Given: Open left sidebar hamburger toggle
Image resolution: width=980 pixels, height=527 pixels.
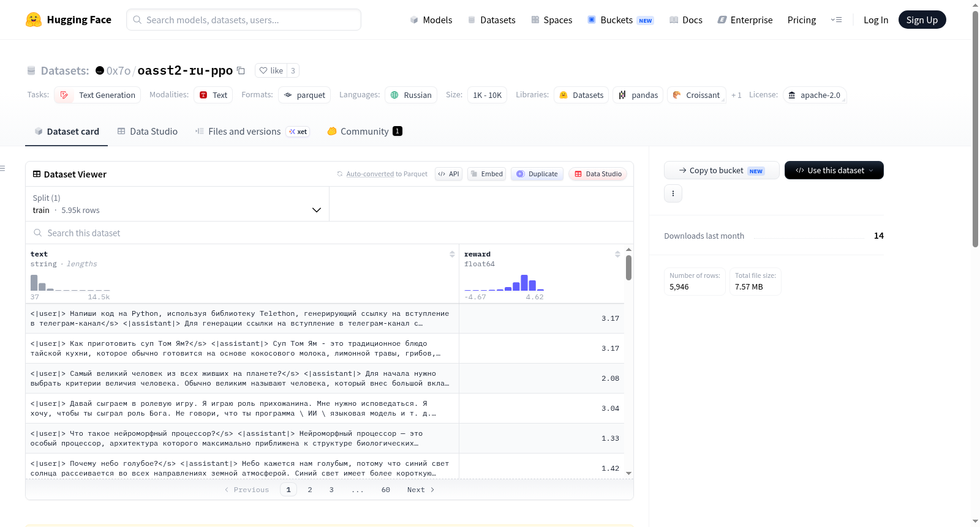Looking at the screenshot, I should [2, 168].
